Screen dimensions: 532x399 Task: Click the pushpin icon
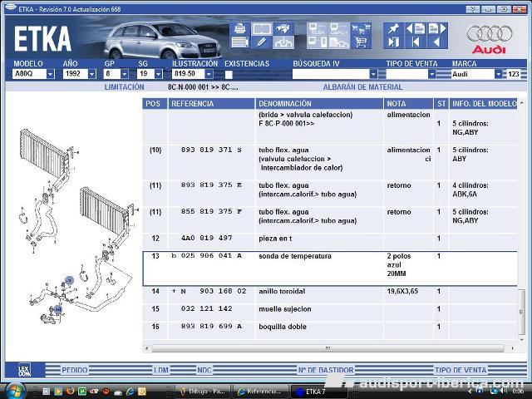click(x=393, y=28)
